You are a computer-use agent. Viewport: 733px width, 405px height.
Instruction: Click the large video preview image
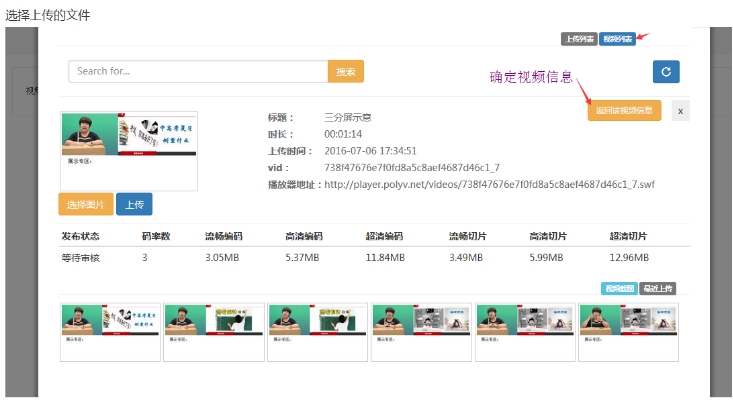click(129, 151)
